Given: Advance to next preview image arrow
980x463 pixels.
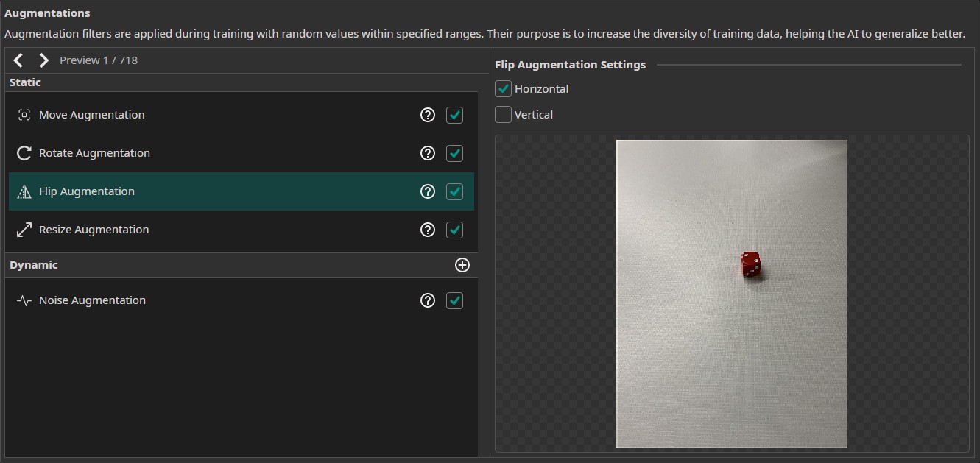Looking at the screenshot, I should tap(43, 60).
